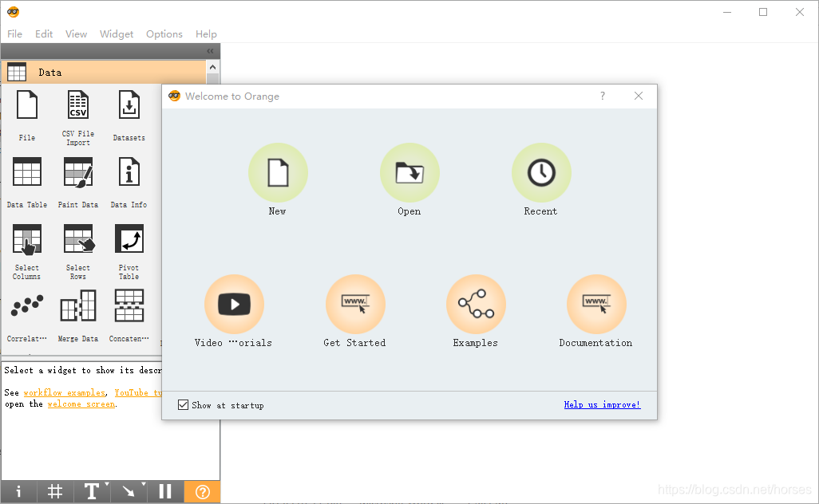Viewport: 819px width, 504px height.
Task: Show Recent workflows
Action: click(541, 173)
